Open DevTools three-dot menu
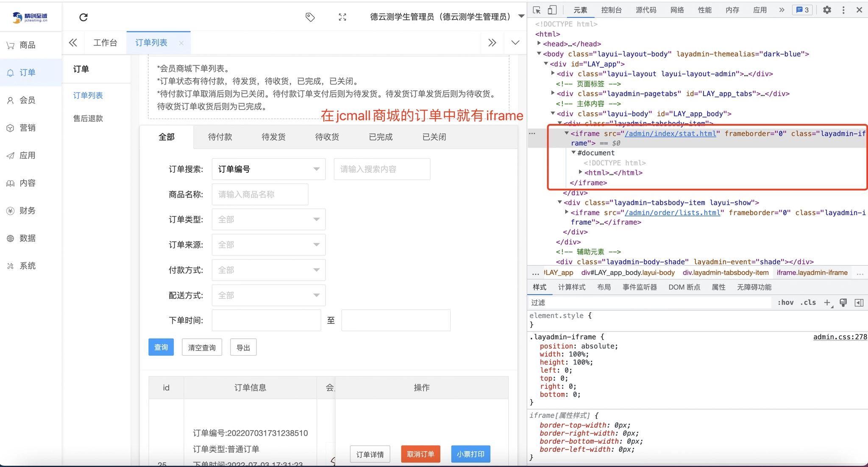868x467 pixels. click(843, 10)
